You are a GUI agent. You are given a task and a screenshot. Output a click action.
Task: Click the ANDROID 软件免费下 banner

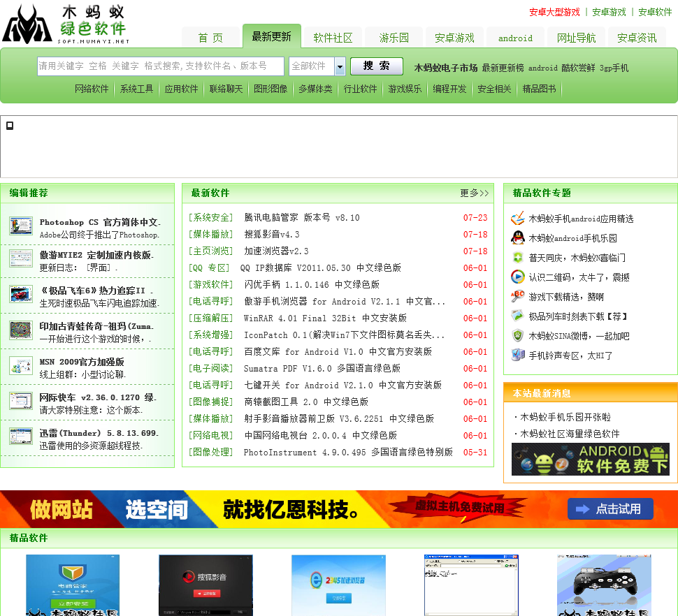(590, 459)
